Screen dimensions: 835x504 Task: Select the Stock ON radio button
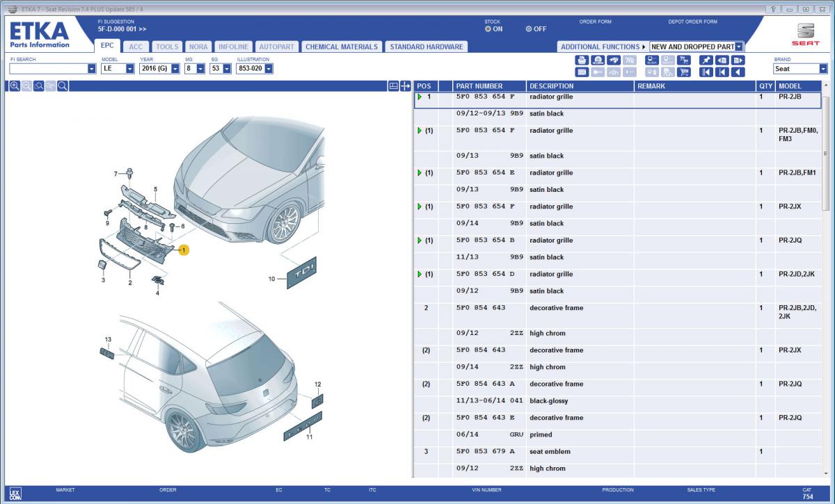(488, 29)
